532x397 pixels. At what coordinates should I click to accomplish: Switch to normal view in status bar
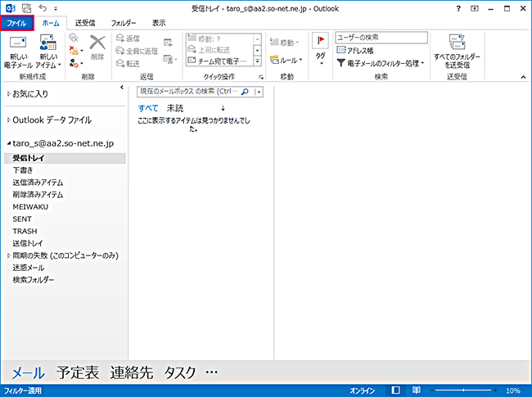click(397, 390)
